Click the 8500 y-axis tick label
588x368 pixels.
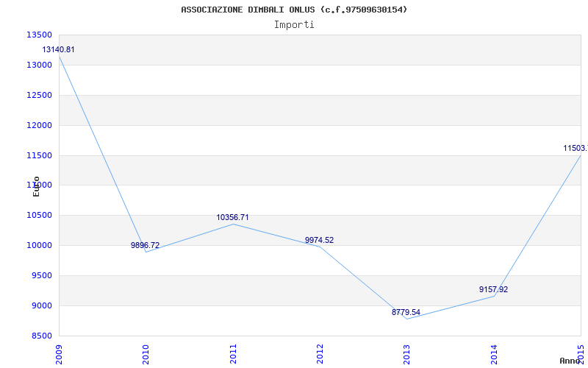[x=41, y=336]
